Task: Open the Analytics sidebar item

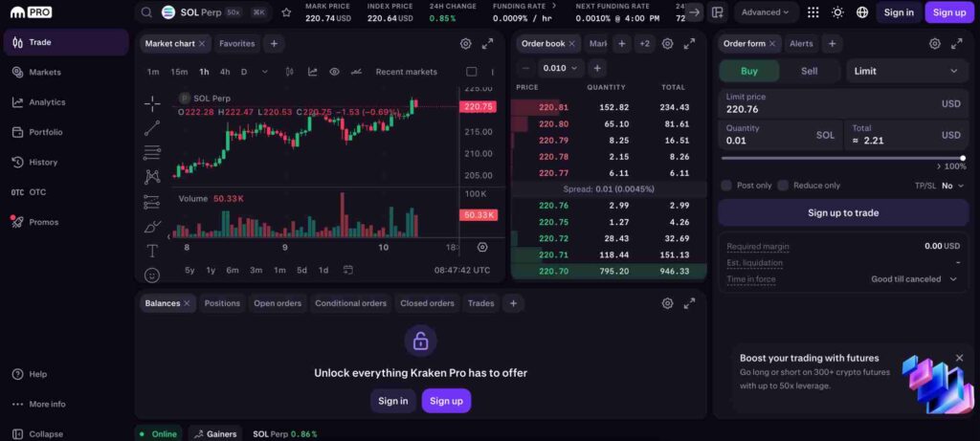Action: pos(66,102)
